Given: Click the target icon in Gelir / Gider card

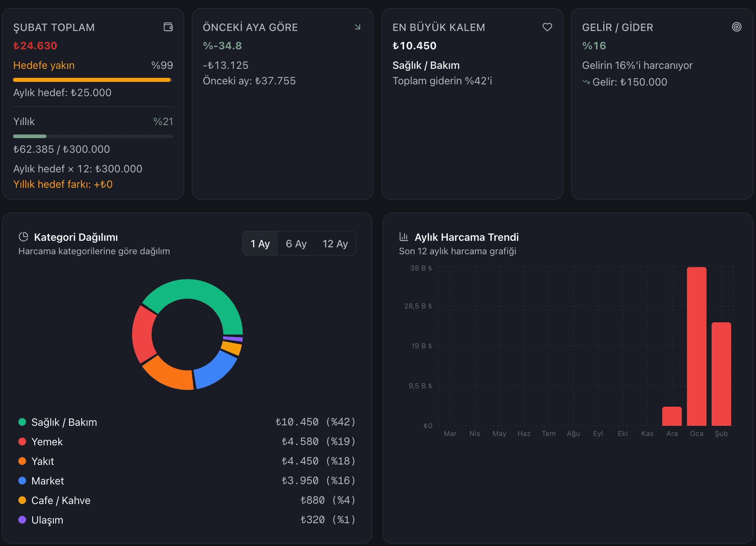Looking at the screenshot, I should (x=736, y=27).
